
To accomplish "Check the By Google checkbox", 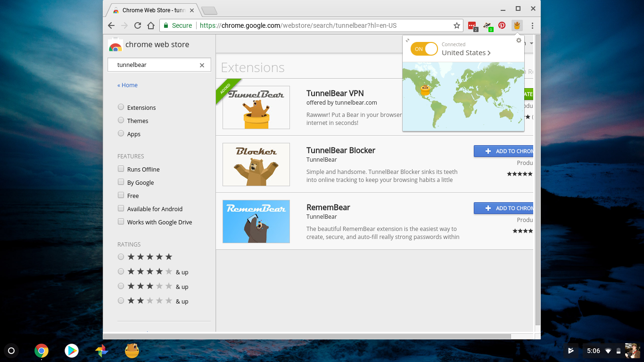I will click(121, 182).
